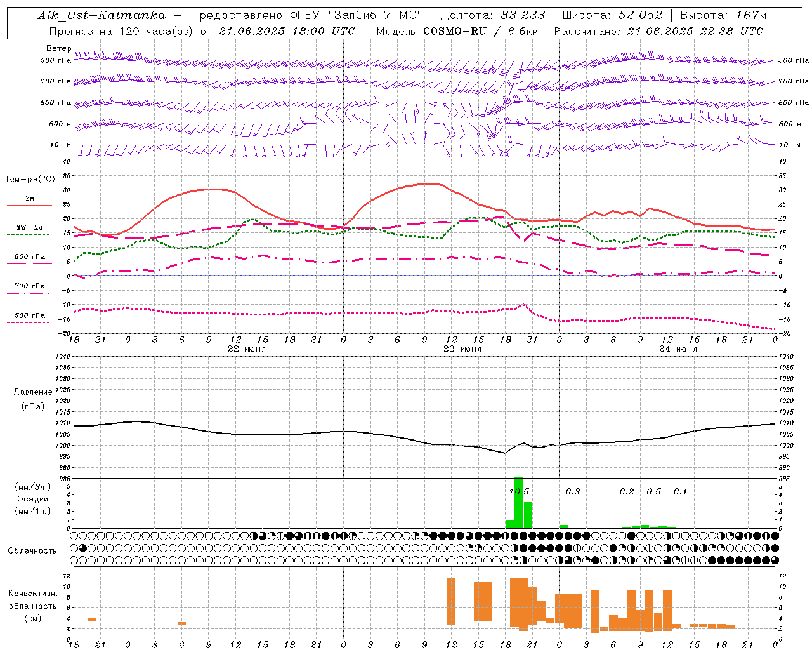Screen dimensions: 812x650
Task: Click the Тем-ра(°C) axis label
Action: (30, 180)
